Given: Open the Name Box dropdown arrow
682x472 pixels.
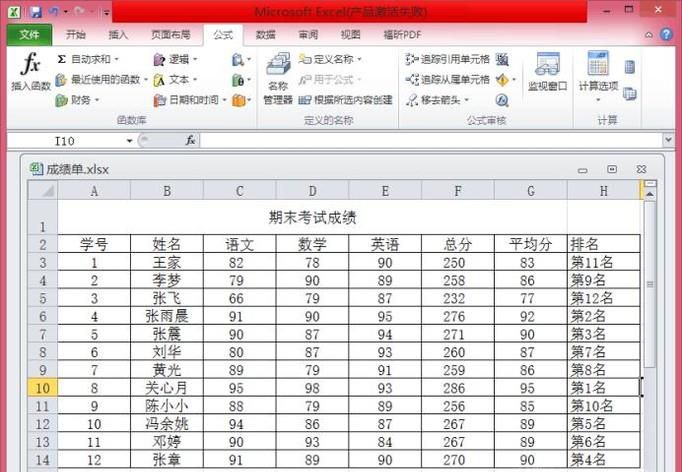Looking at the screenshot, I should 143,141.
